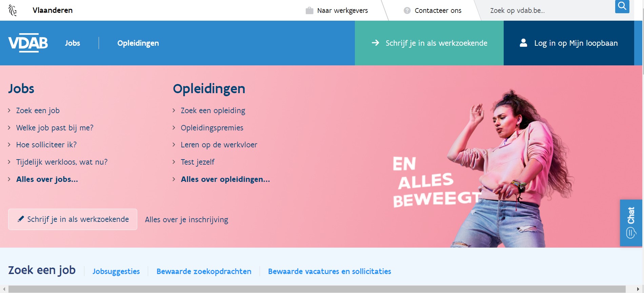Screen dimensions: 644x293
Task: Click the Vlaanderen lion logo icon
Action: (13, 10)
